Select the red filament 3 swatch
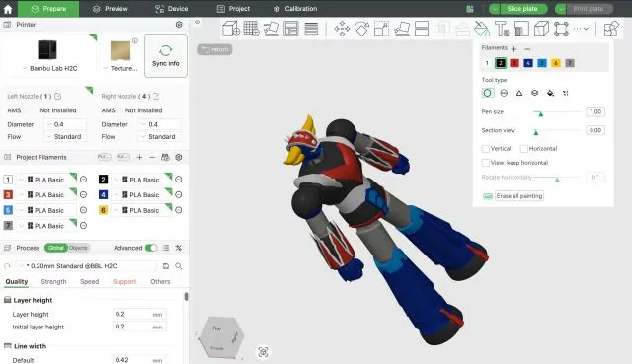Viewport: 632px width, 364px height. (x=514, y=63)
